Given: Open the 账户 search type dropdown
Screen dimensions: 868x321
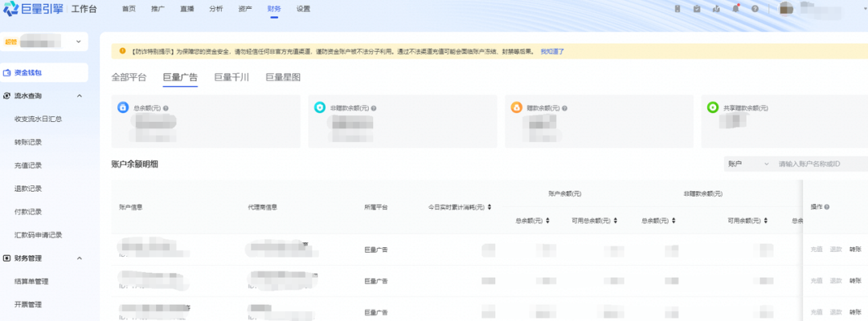Looking at the screenshot, I should click(748, 164).
